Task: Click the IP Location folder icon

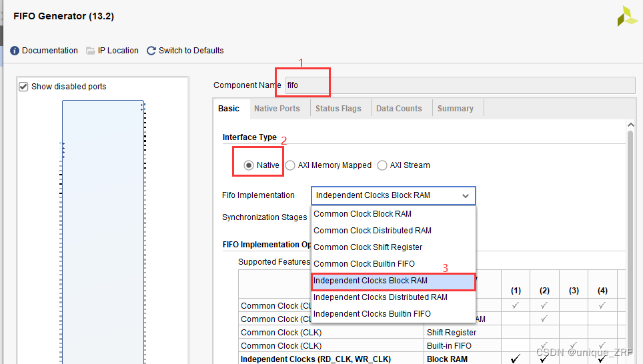Action: [x=91, y=51]
